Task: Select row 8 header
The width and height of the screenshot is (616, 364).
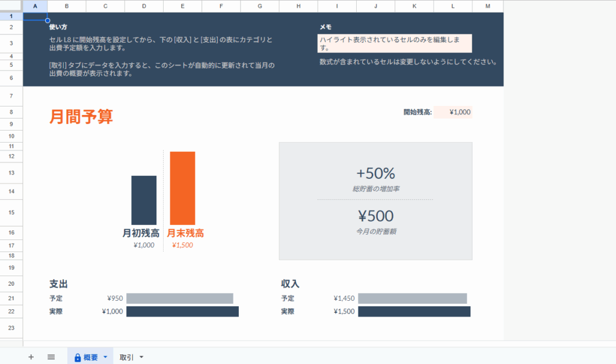Action: point(11,112)
